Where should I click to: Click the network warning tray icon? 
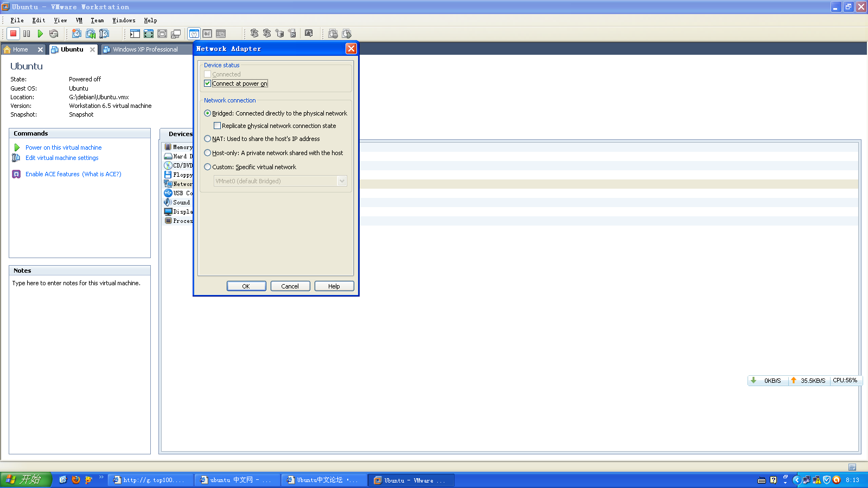click(816, 480)
